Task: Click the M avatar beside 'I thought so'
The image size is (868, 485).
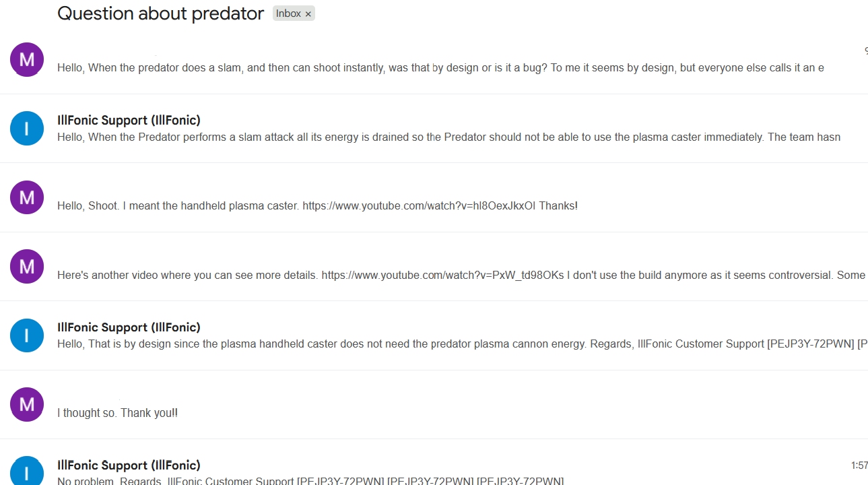Action: (x=27, y=404)
